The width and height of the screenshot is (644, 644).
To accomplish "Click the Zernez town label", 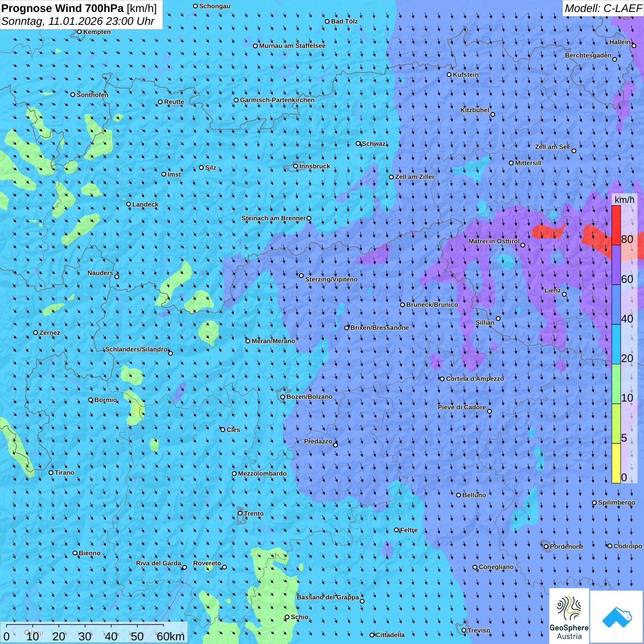I will tap(50, 333).
